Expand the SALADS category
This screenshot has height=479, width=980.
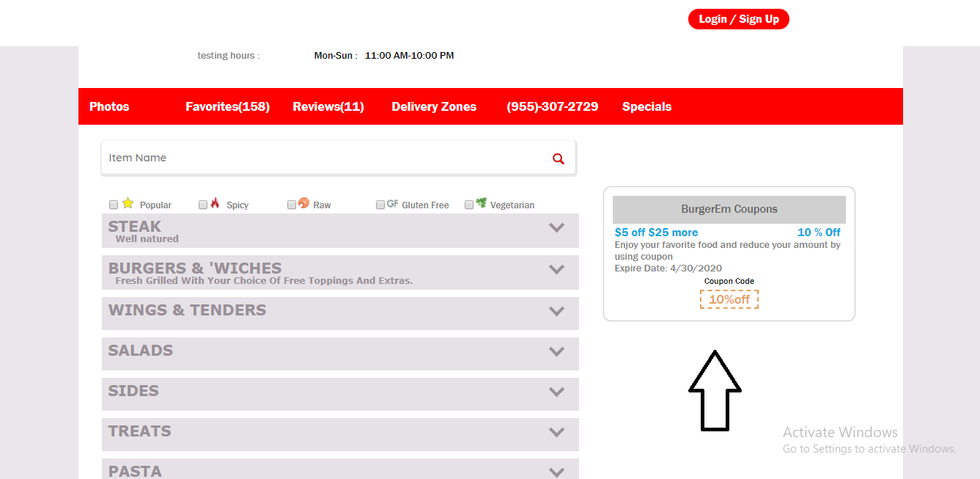557,351
